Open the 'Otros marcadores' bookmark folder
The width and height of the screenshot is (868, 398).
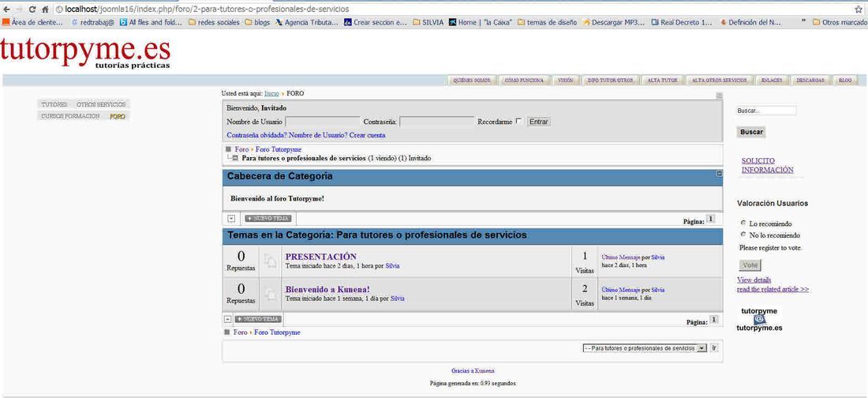840,23
